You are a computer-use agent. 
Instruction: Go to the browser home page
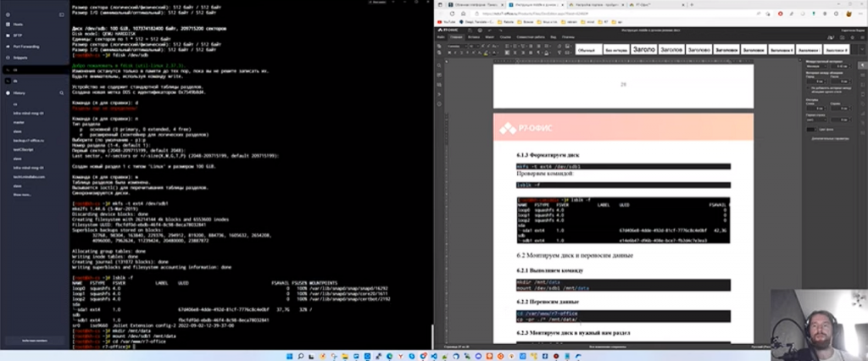click(462, 14)
